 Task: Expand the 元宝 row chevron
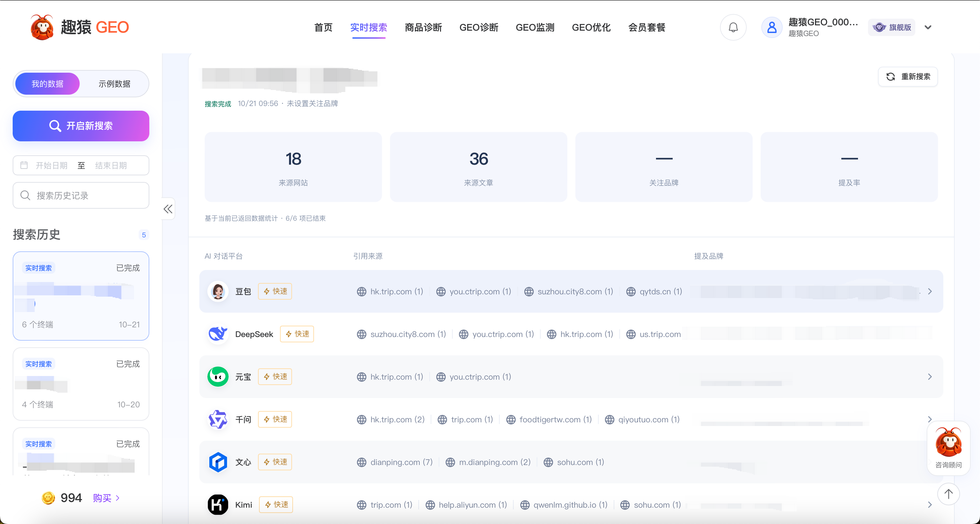click(x=930, y=377)
